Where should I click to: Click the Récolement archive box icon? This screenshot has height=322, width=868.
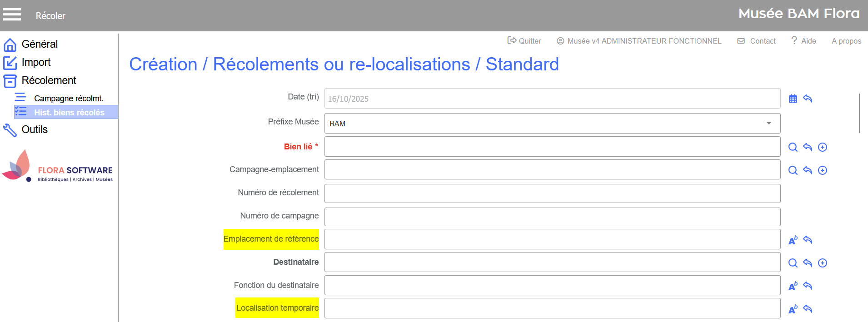tap(10, 81)
